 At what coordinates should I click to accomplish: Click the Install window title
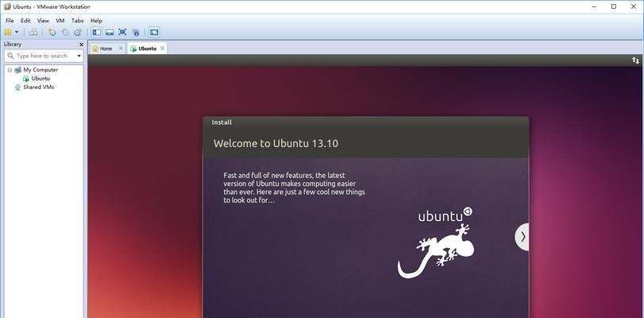[x=222, y=122]
